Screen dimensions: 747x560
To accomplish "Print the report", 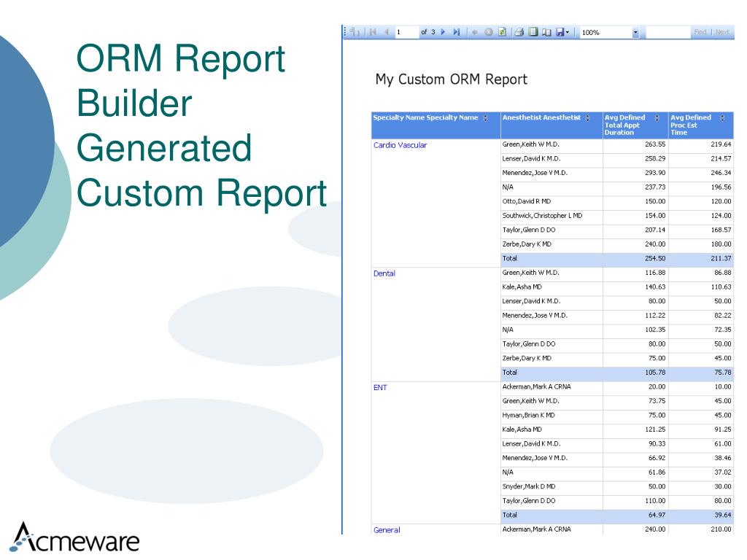I will (519, 32).
